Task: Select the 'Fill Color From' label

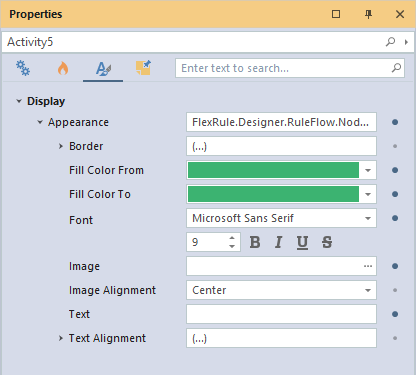Action: pyautogui.click(x=106, y=170)
